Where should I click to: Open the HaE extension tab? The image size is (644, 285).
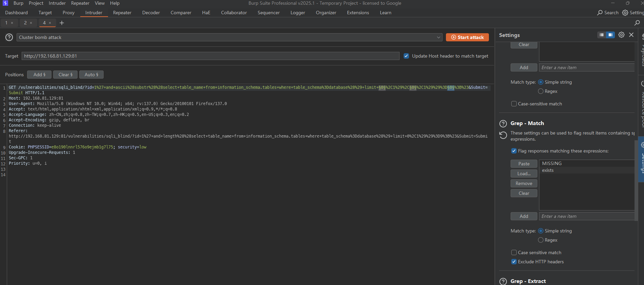pyautogui.click(x=206, y=13)
